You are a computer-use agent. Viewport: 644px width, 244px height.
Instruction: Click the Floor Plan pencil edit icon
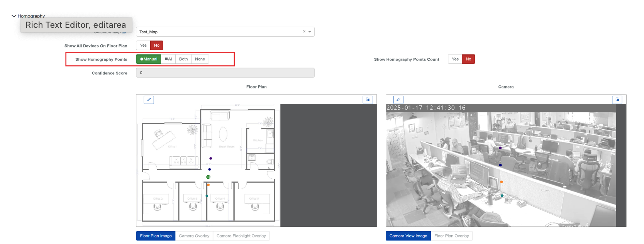(149, 100)
